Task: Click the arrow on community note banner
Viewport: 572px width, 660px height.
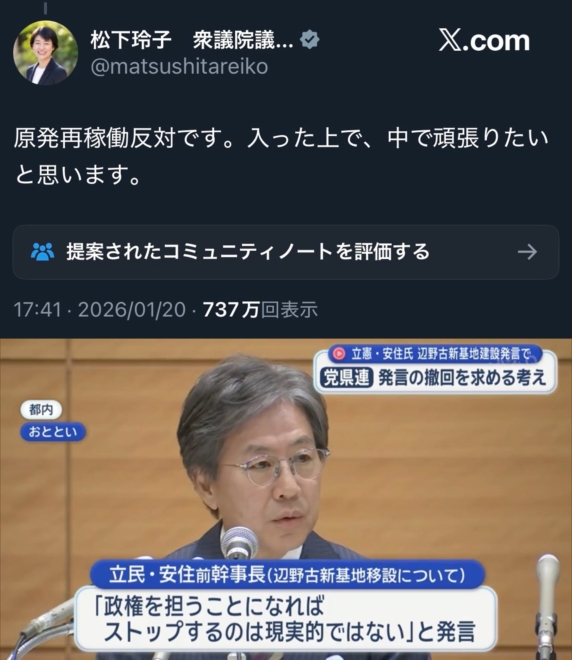Action: pyautogui.click(x=527, y=252)
